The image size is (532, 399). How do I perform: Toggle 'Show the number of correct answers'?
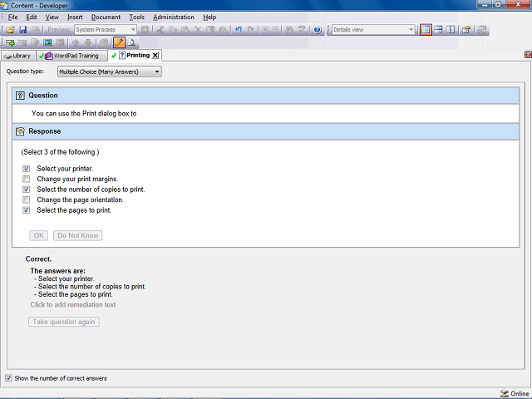coord(8,378)
